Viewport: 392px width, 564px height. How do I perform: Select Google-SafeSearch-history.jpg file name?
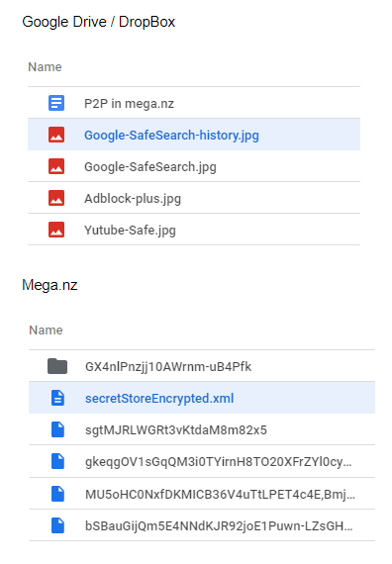click(171, 136)
